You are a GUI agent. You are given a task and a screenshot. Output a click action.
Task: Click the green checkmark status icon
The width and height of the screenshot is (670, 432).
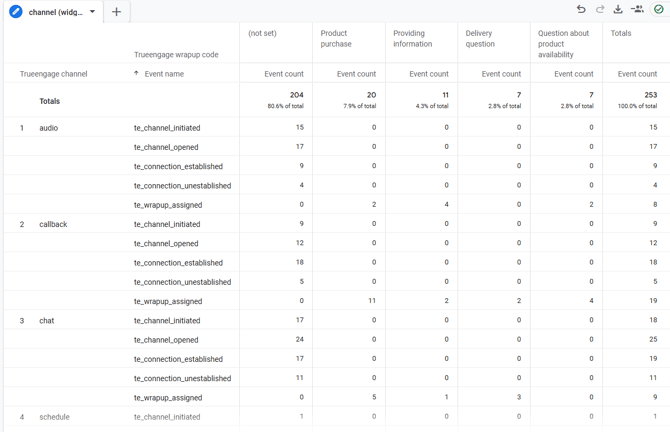click(659, 10)
